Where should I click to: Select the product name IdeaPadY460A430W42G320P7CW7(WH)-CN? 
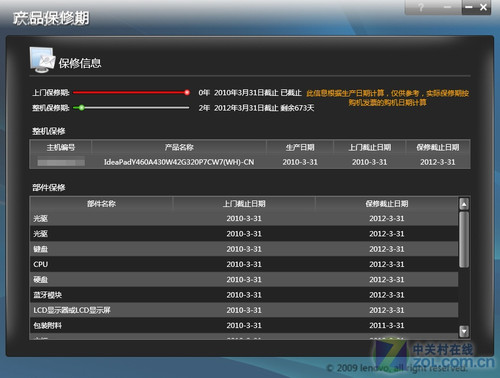tap(179, 162)
